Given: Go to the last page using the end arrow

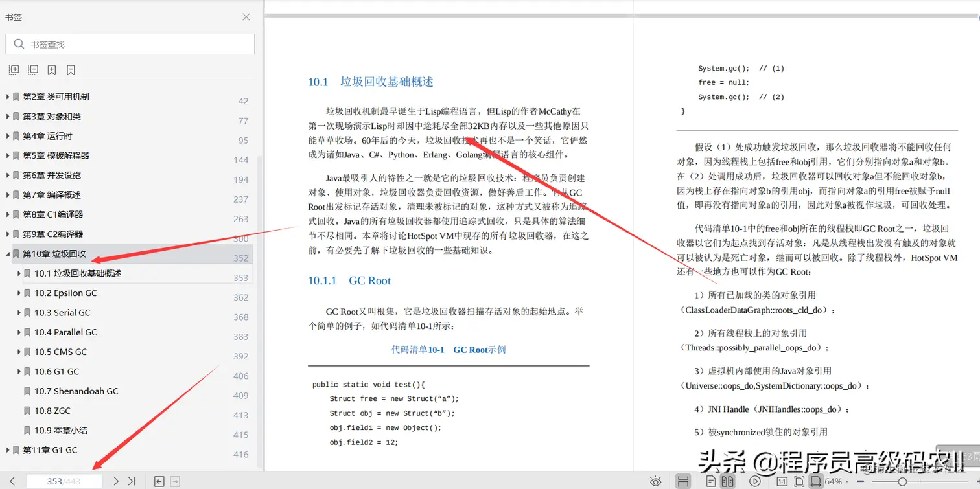Looking at the screenshot, I should pyautogui.click(x=132, y=481).
